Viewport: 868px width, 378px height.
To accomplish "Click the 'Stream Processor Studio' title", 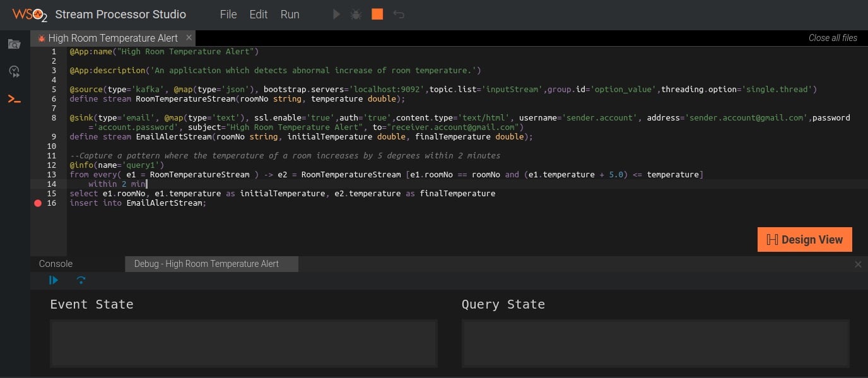I will click(120, 15).
